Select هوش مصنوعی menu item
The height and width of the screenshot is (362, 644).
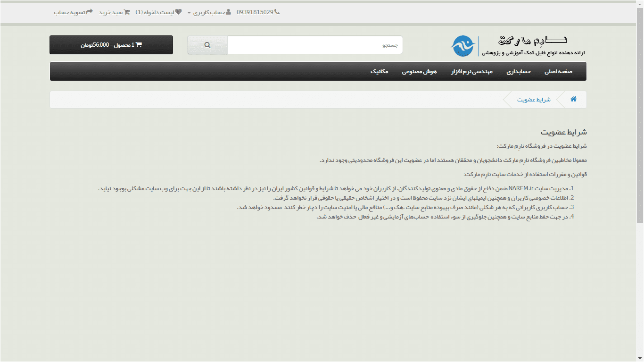click(419, 72)
